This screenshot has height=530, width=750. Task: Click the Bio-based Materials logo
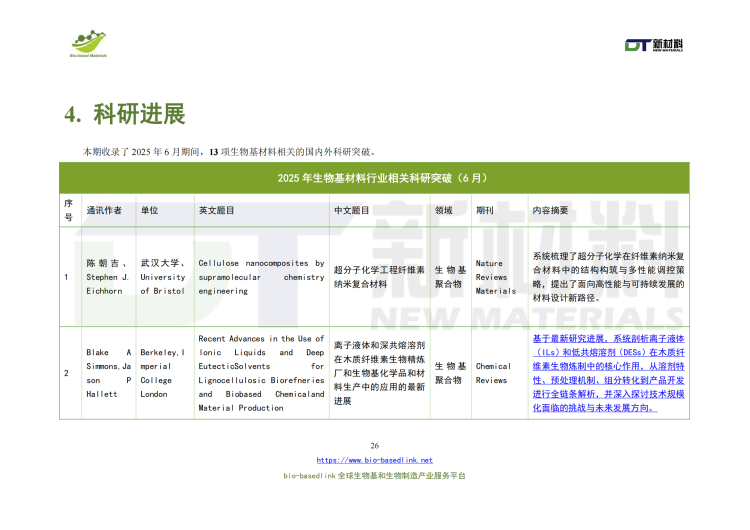(89, 44)
